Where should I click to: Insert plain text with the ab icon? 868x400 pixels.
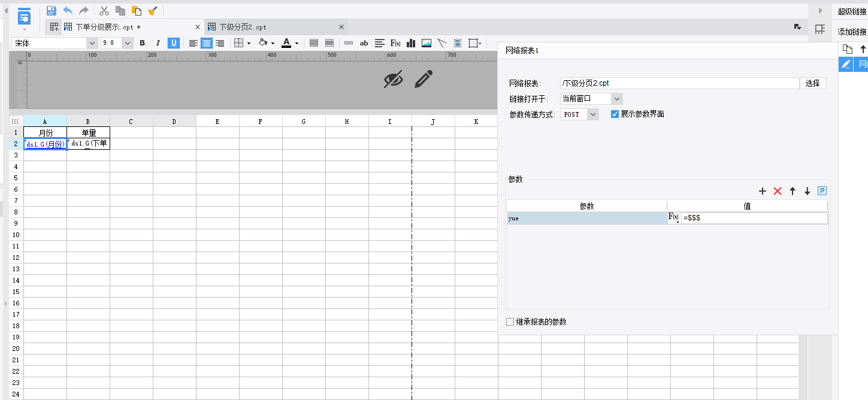click(x=364, y=43)
